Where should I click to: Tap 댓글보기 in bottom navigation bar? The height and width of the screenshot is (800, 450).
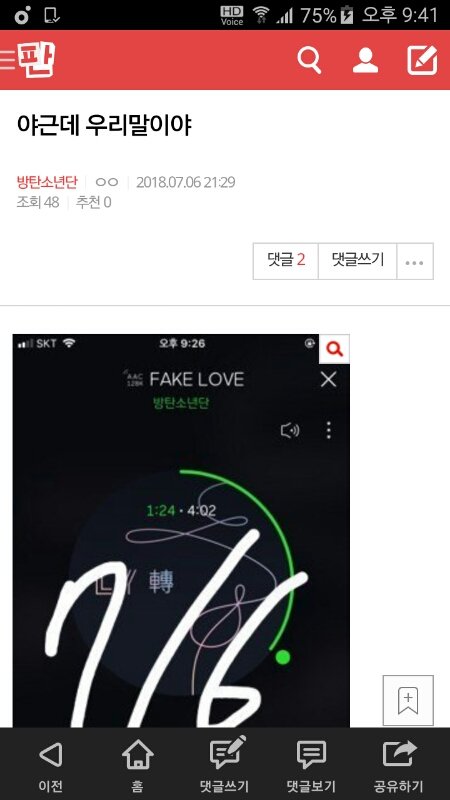coord(311,763)
